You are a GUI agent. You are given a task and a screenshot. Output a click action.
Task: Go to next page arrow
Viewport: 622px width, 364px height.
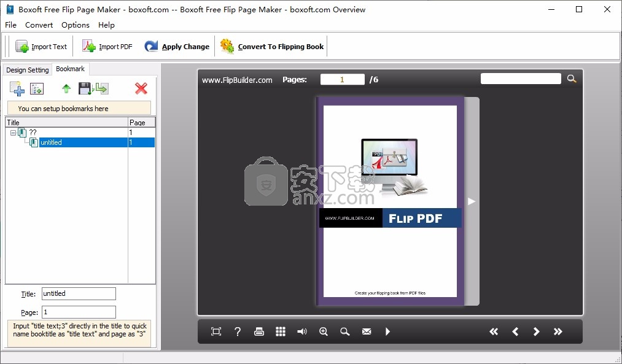point(536,331)
